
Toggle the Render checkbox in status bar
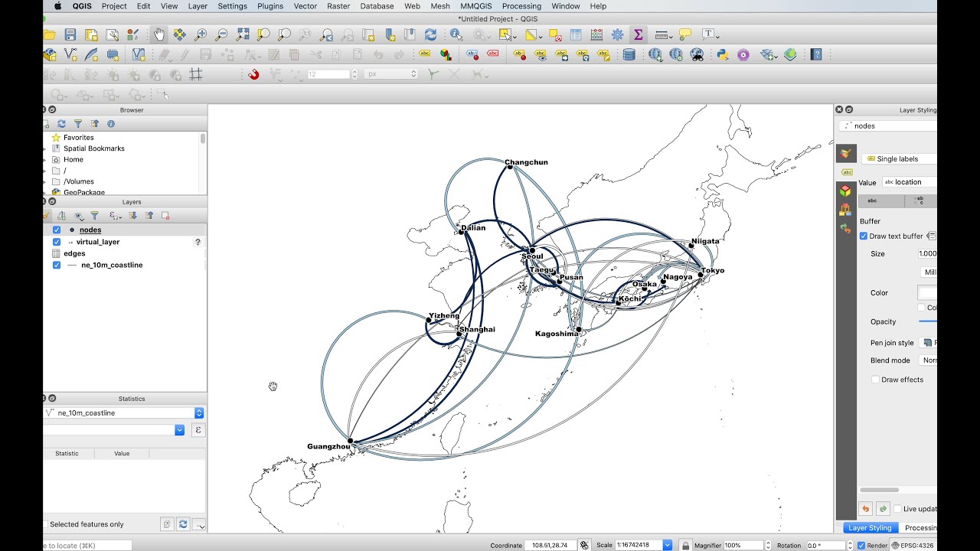click(x=861, y=545)
